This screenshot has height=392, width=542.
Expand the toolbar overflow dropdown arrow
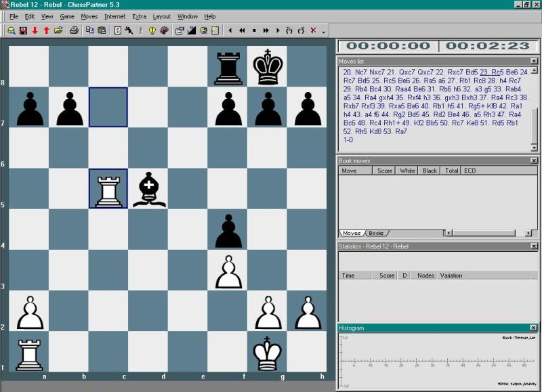(324, 31)
